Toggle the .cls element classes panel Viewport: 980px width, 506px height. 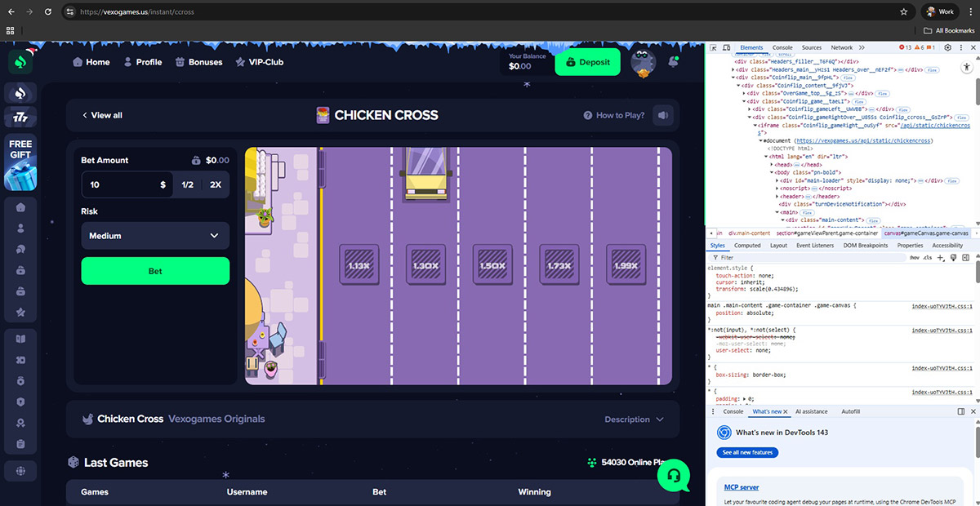tap(927, 257)
